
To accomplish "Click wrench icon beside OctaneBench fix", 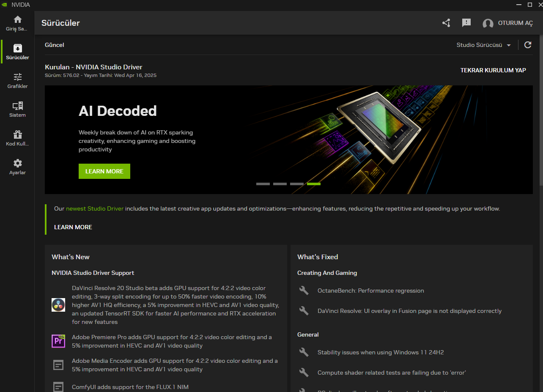I will [304, 291].
